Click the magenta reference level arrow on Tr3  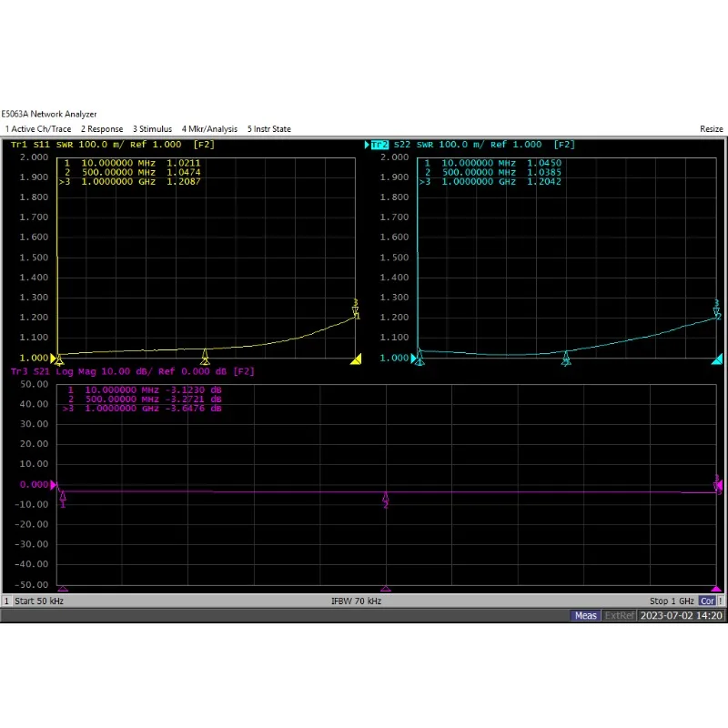coord(54,485)
